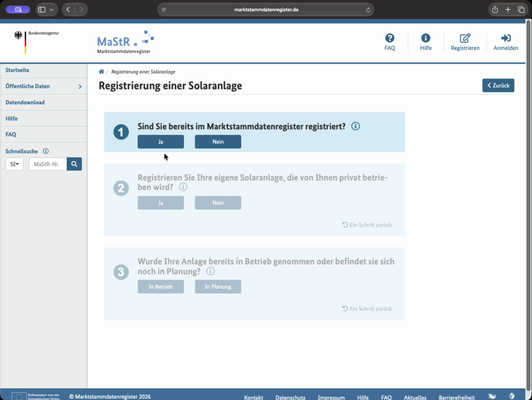Open a new Safari tab
The width and height of the screenshot is (532, 400).
click(508, 9)
